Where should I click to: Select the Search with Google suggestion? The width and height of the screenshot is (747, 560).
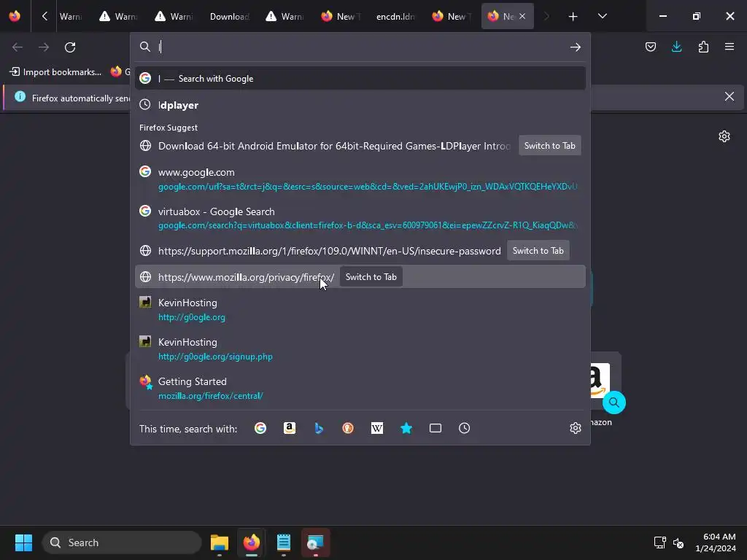click(x=360, y=79)
